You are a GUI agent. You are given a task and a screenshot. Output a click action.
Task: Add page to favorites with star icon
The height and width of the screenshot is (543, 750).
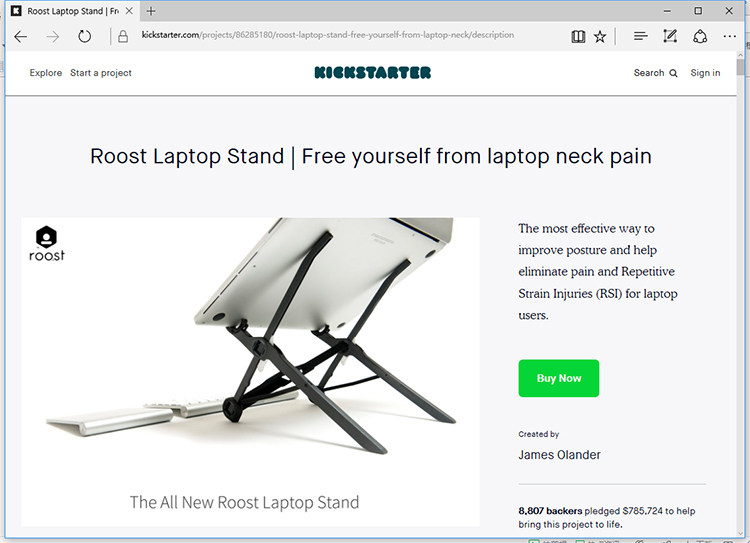[600, 36]
